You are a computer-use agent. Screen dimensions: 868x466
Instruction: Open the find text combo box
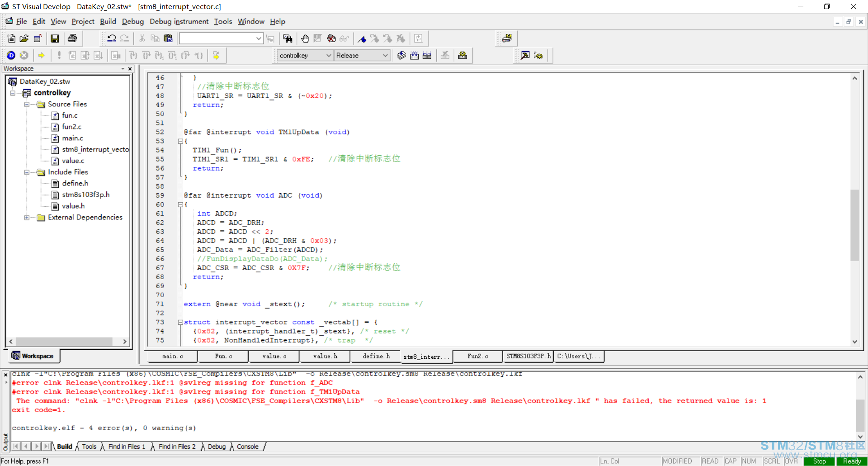[221, 38]
